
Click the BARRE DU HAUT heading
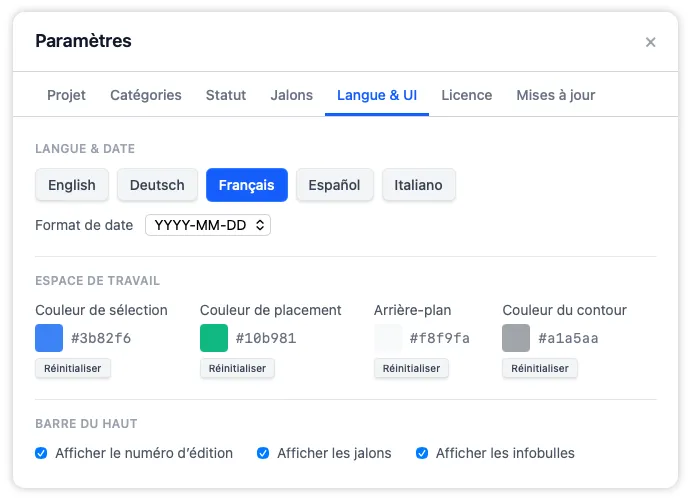click(x=86, y=424)
